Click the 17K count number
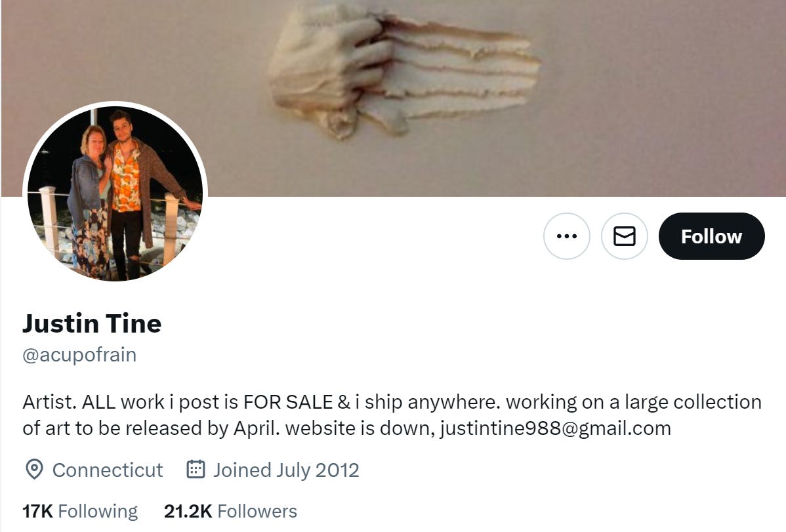Screen dimensions: 786x532 [37, 511]
